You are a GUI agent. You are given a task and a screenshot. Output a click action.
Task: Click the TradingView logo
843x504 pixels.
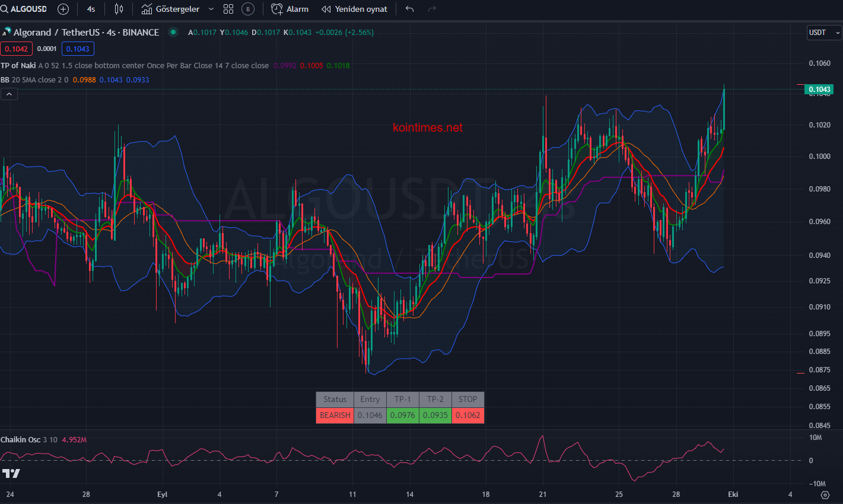point(11,473)
